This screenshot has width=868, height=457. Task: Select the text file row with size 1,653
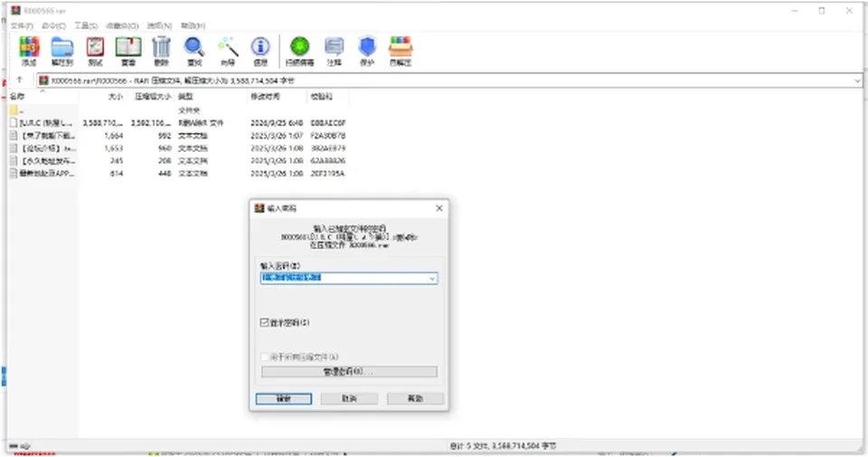point(178,148)
